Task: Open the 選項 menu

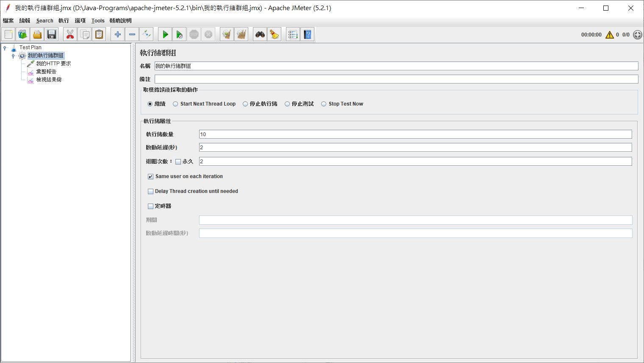Action: pos(80,20)
